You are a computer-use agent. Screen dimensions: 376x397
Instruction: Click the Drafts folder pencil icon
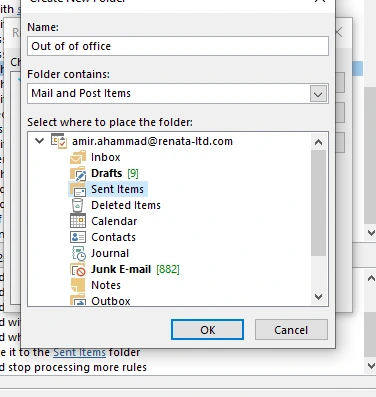(78, 173)
